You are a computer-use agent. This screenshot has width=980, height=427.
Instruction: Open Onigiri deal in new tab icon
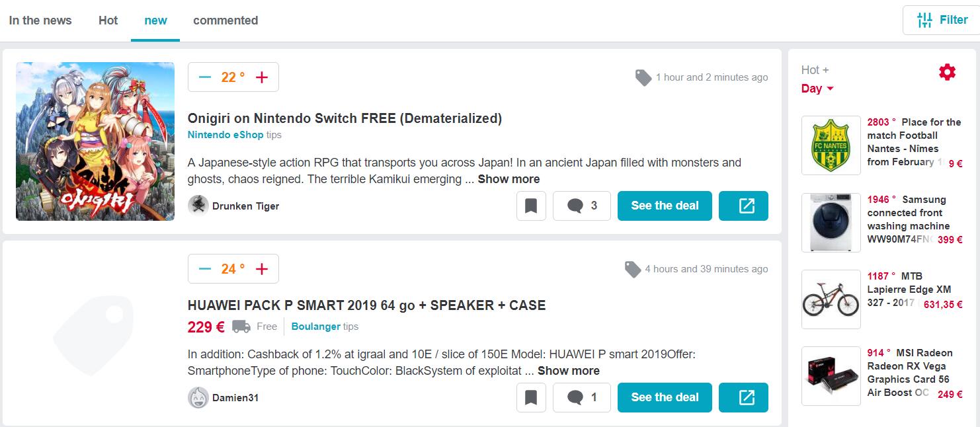click(743, 206)
